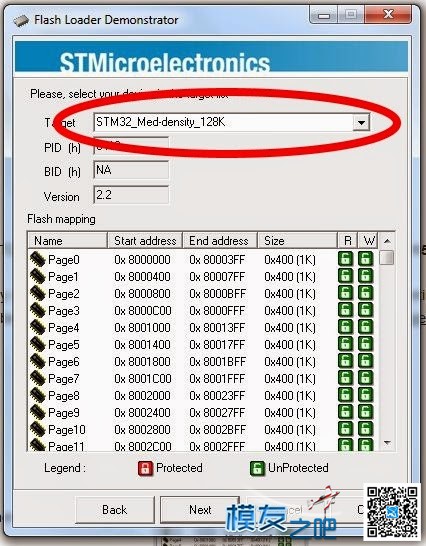Image resolution: width=426 pixels, height=546 pixels.
Task: Click Page1 read protection lock icon
Action: click(346, 276)
